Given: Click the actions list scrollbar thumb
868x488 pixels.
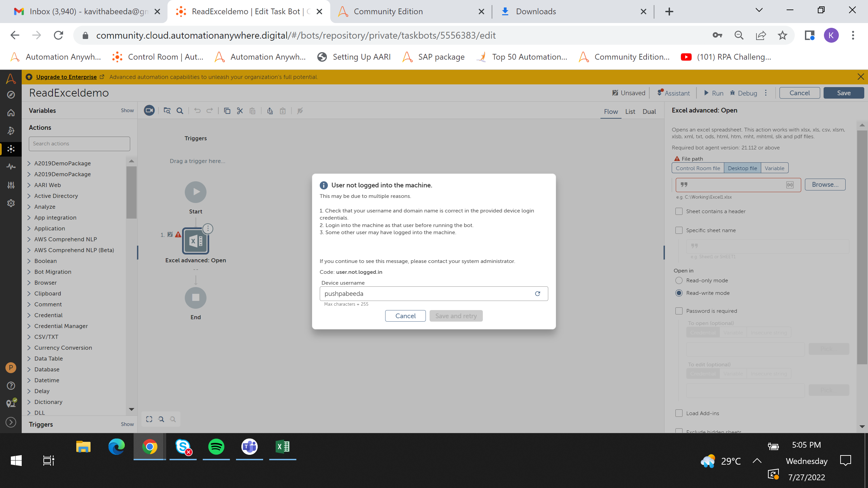Looking at the screenshot, I should pyautogui.click(x=132, y=192).
